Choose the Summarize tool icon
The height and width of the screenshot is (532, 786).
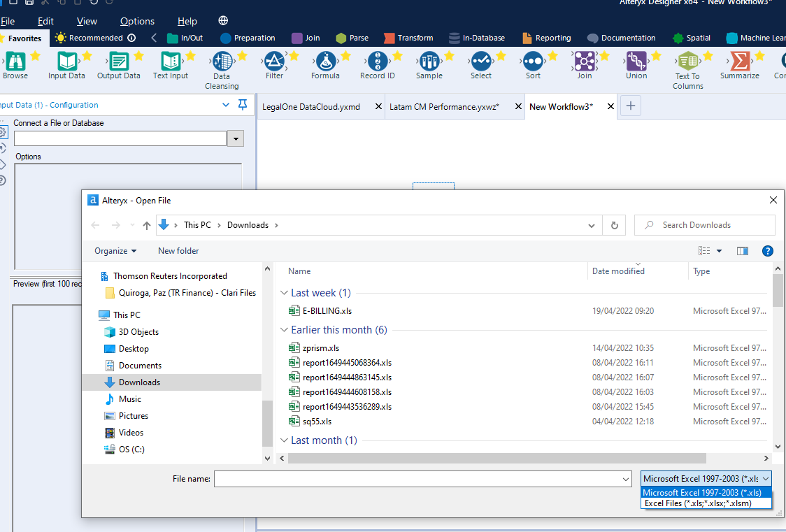(739, 61)
